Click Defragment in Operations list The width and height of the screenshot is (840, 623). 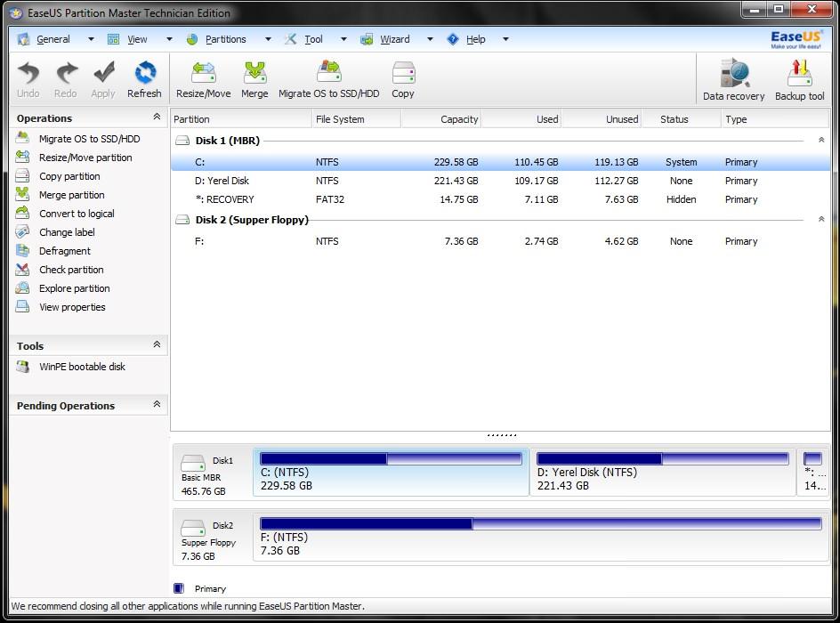pos(65,251)
